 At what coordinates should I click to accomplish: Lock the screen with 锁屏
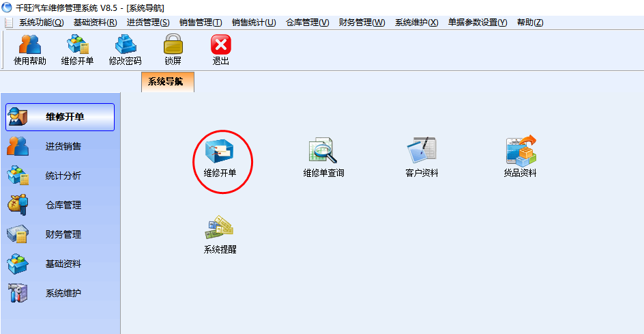(x=173, y=50)
